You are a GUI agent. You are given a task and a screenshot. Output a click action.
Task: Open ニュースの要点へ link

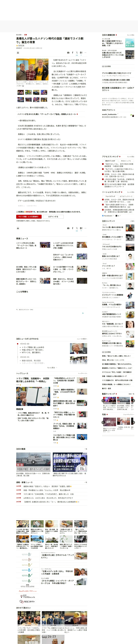click(82, 339)
